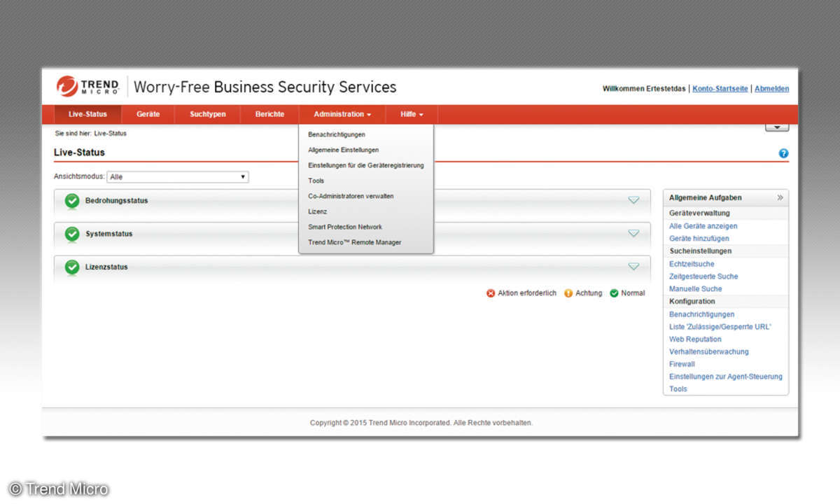Screen dimensions: 840x504
Task: Click the small dropdown button below Abmelden
Action: pos(777,127)
